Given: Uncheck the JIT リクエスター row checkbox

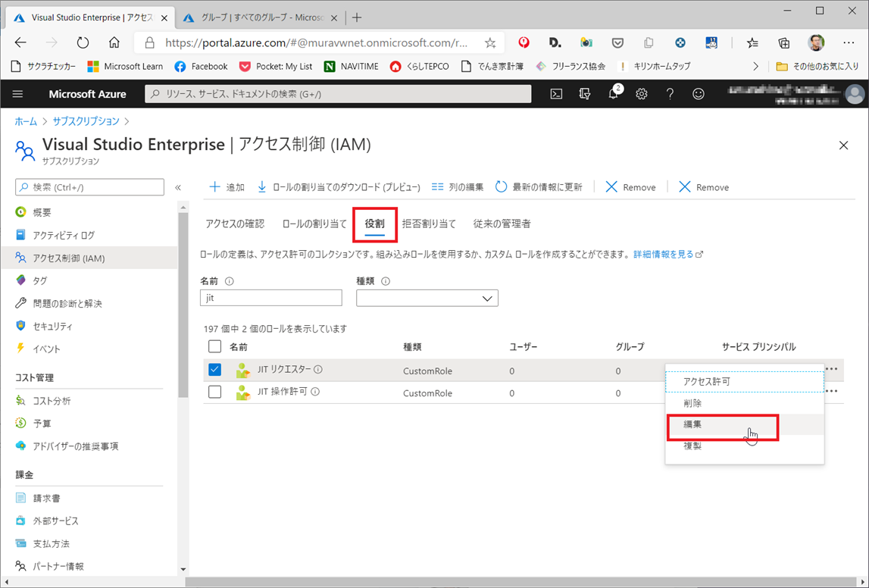Looking at the screenshot, I should click(214, 370).
